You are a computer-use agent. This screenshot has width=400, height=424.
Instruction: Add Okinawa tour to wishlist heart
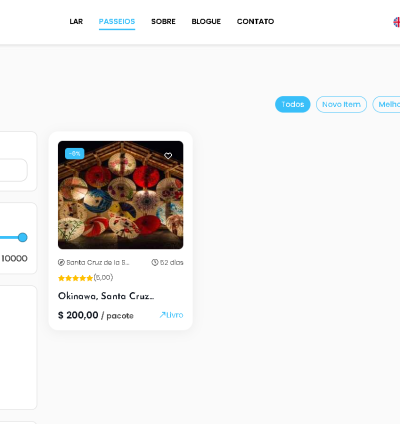pyautogui.click(x=168, y=156)
